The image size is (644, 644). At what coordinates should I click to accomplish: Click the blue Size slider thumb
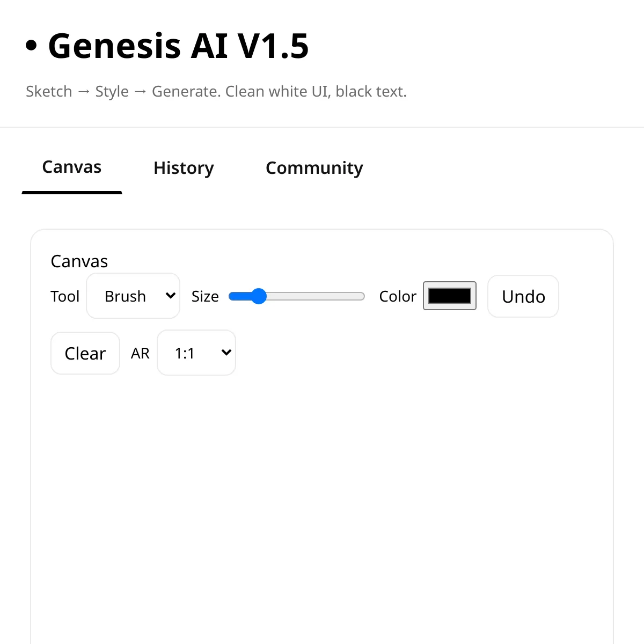coord(259,296)
